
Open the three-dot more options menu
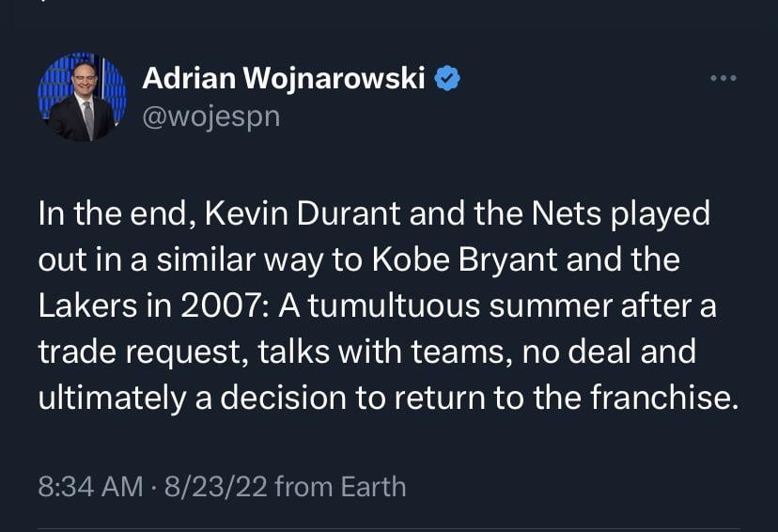pos(723,78)
